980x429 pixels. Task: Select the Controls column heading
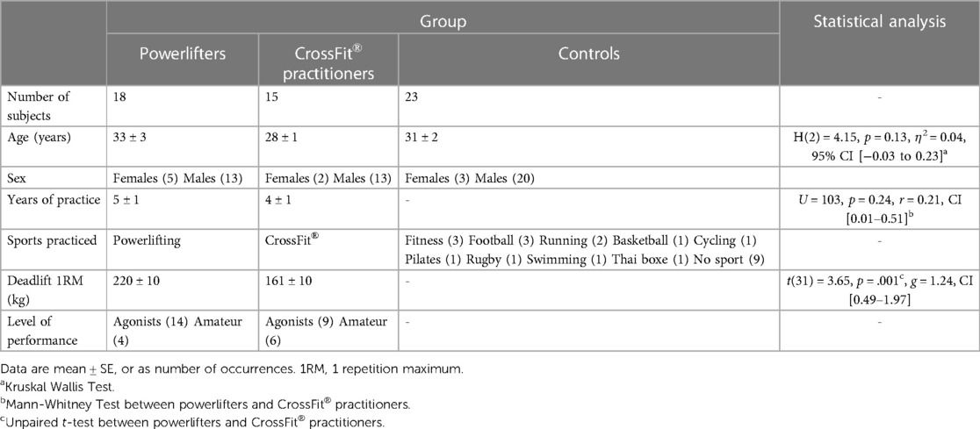(588, 53)
